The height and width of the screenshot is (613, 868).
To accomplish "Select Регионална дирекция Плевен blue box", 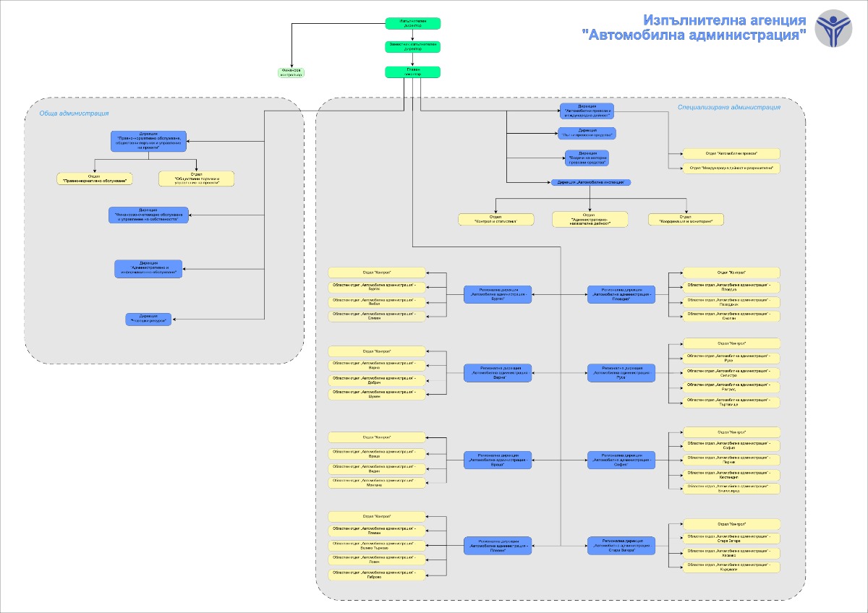I will click(498, 546).
